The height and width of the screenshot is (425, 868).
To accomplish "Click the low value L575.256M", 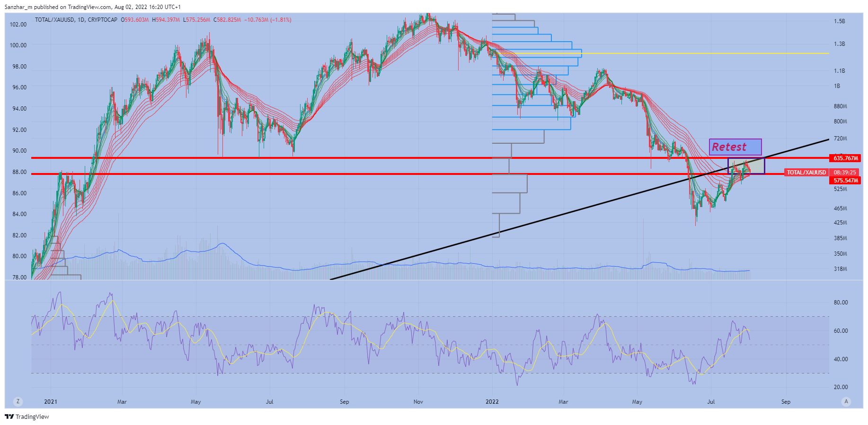I will pyautogui.click(x=197, y=20).
